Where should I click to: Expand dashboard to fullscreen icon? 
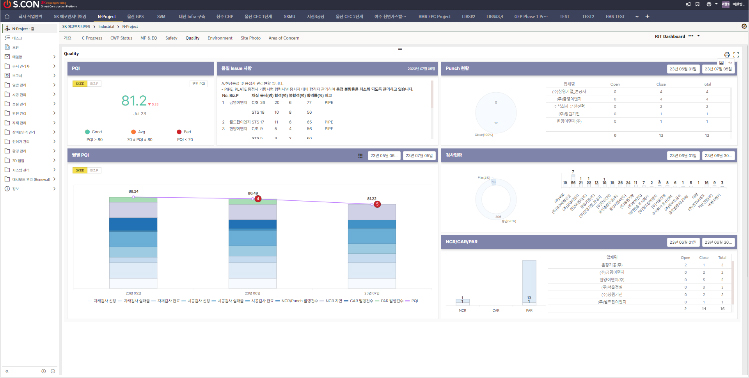tap(736, 55)
